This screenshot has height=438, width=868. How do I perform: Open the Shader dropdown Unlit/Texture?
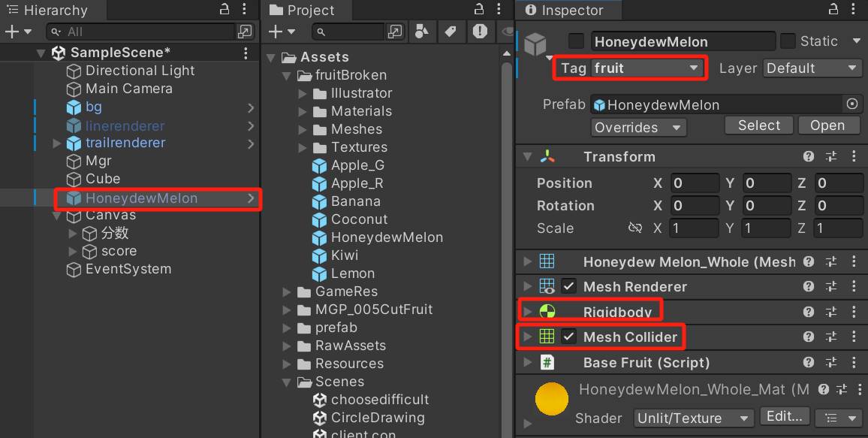point(693,418)
